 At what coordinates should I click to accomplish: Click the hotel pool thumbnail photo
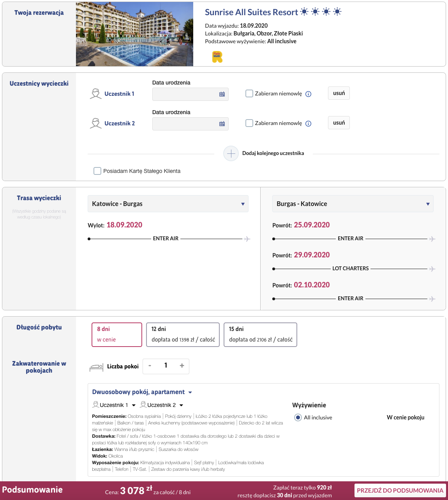pyautogui.click(x=134, y=34)
